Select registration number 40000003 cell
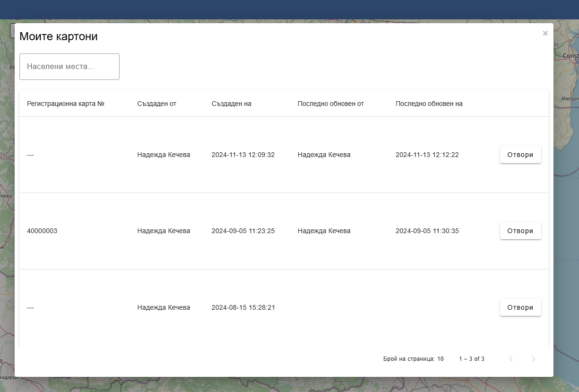Image resolution: width=579 pixels, height=392 pixels. pos(42,231)
